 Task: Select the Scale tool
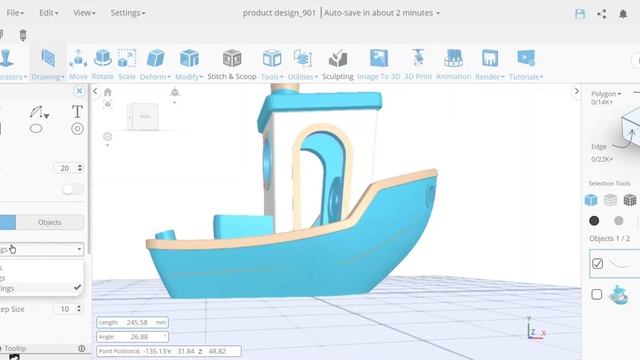pos(127,64)
